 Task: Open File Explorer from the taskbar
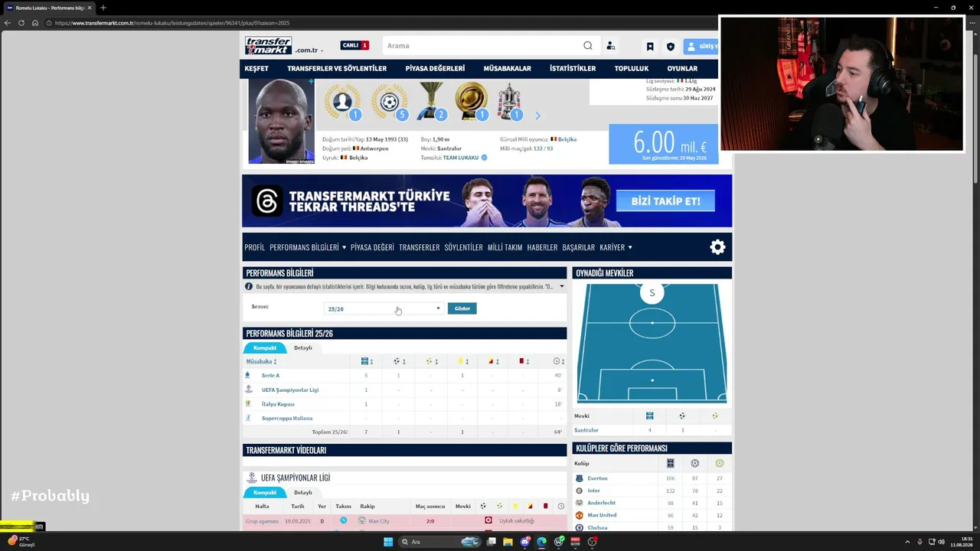click(x=508, y=542)
